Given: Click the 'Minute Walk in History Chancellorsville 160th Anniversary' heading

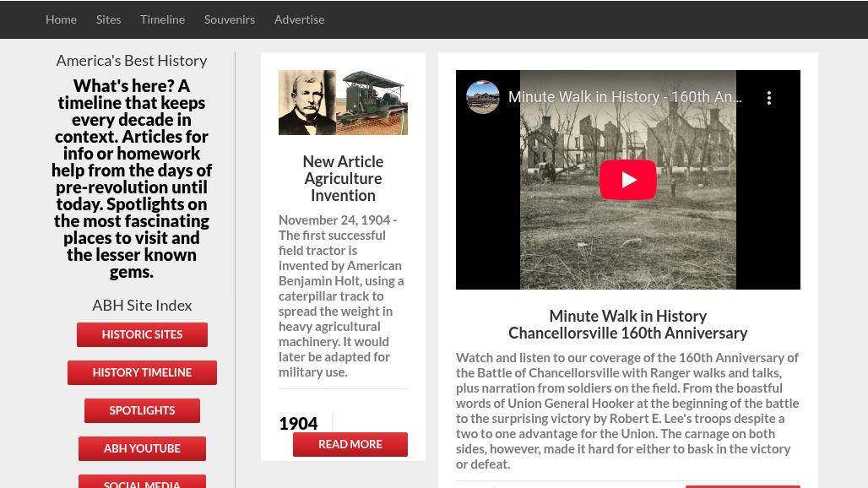Looking at the screenshot, I should click(x=627, y=324).
